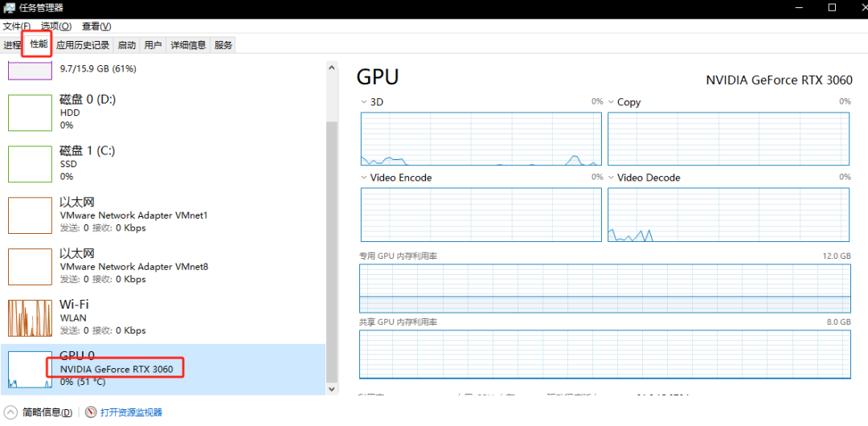Click the Task Manager title bar icon

pos(9,8)
